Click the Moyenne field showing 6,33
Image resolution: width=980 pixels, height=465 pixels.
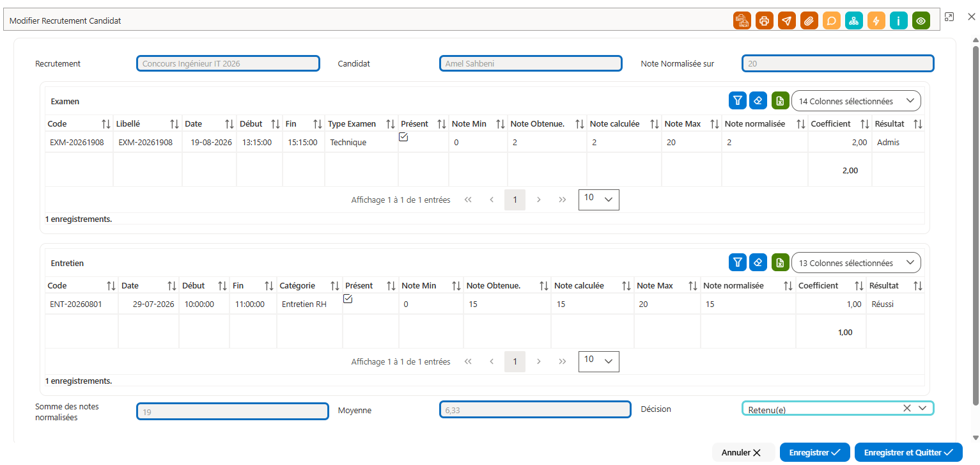point(535,410)
